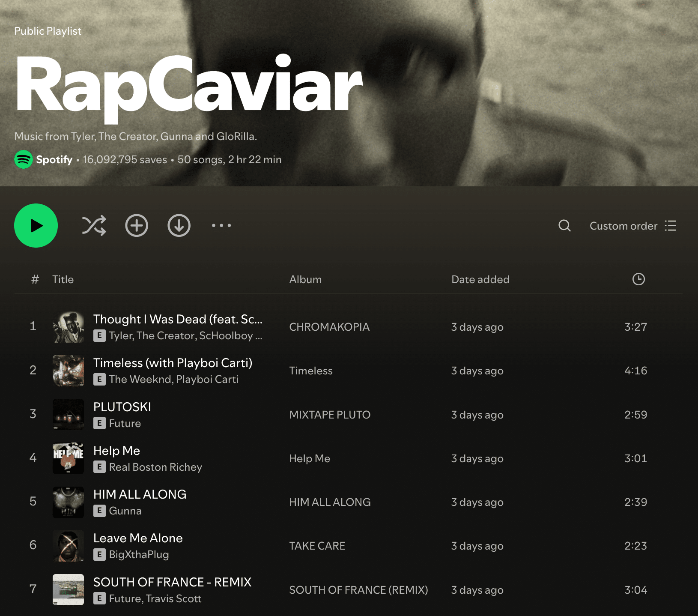Toggle shuffle for the playlist

[x=94, y=225]
